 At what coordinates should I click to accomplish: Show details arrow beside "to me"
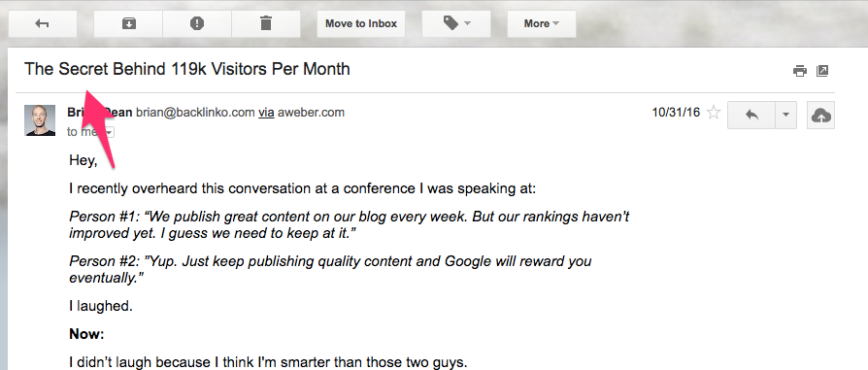tap(110, 132)
